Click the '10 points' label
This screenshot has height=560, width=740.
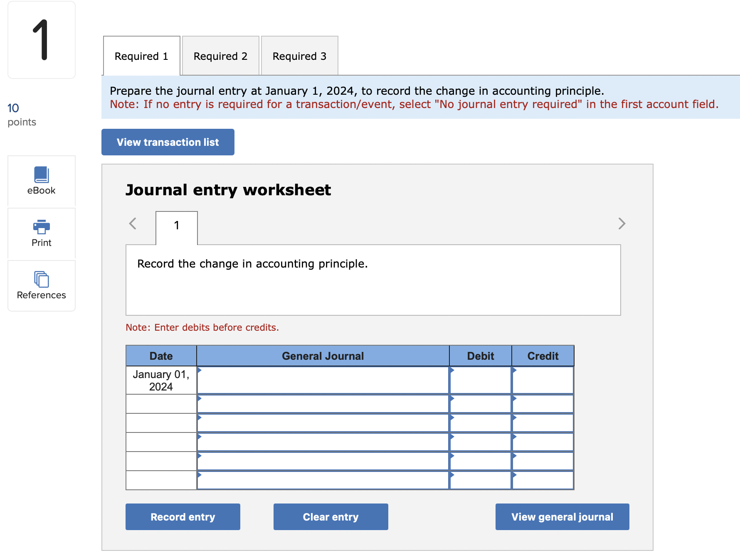[x=22, y=115]
